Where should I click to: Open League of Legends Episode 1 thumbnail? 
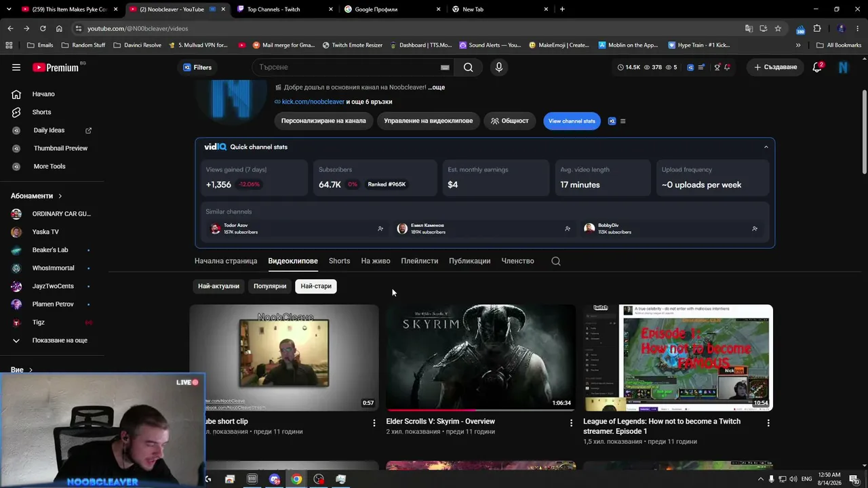[678, 358]
